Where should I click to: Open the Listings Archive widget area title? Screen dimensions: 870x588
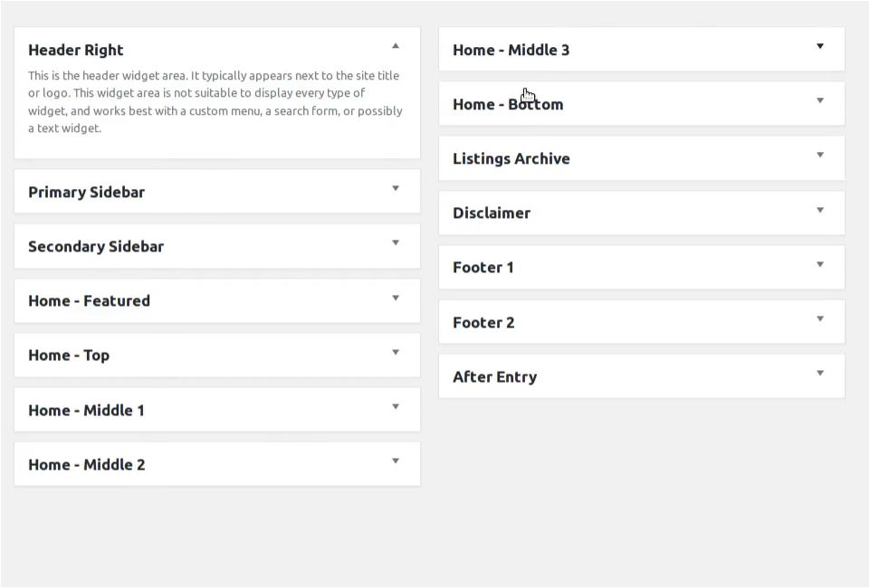tap(511, 158)
